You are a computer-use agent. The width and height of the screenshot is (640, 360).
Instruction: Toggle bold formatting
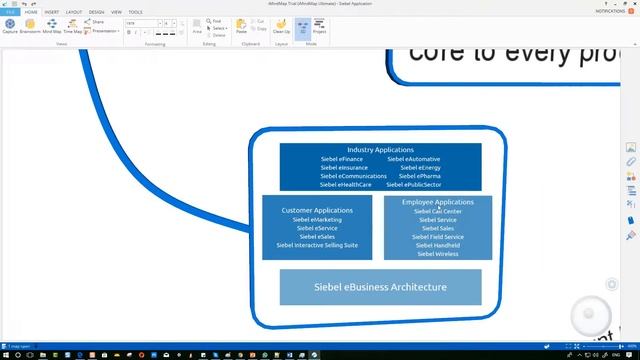point(129,33)
